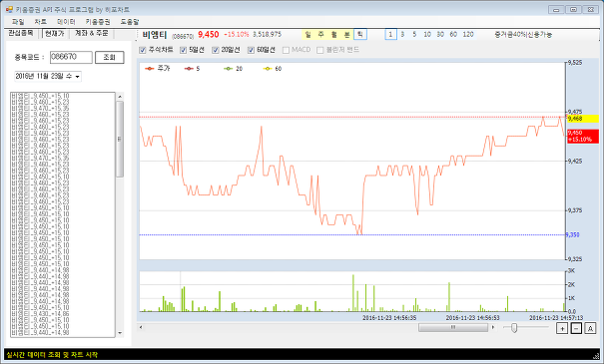Image resolution: width=604 pixels, height=364 pixels.
Task: Click the 20 legend marker
Action: click(229, 69)
